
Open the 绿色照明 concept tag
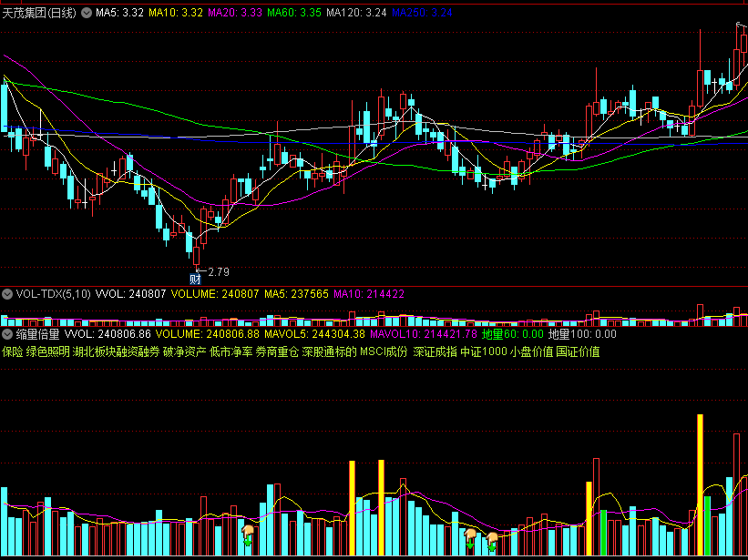click(48, 352)
